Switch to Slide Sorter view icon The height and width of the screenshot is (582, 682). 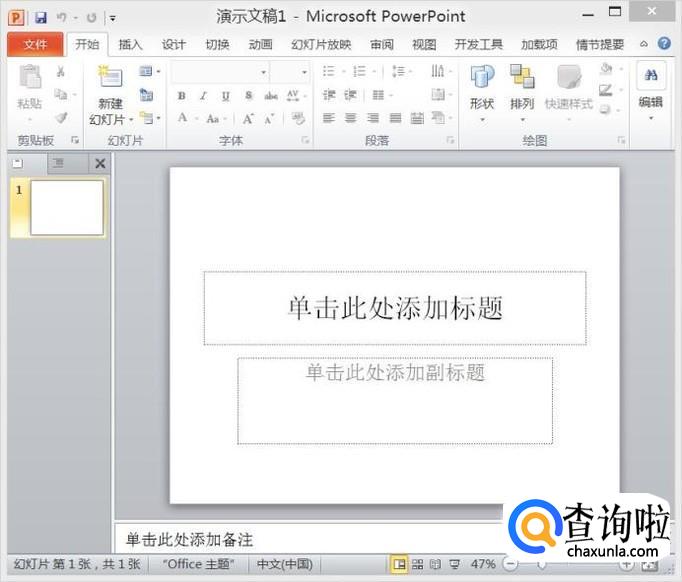[x=418, y=564]
